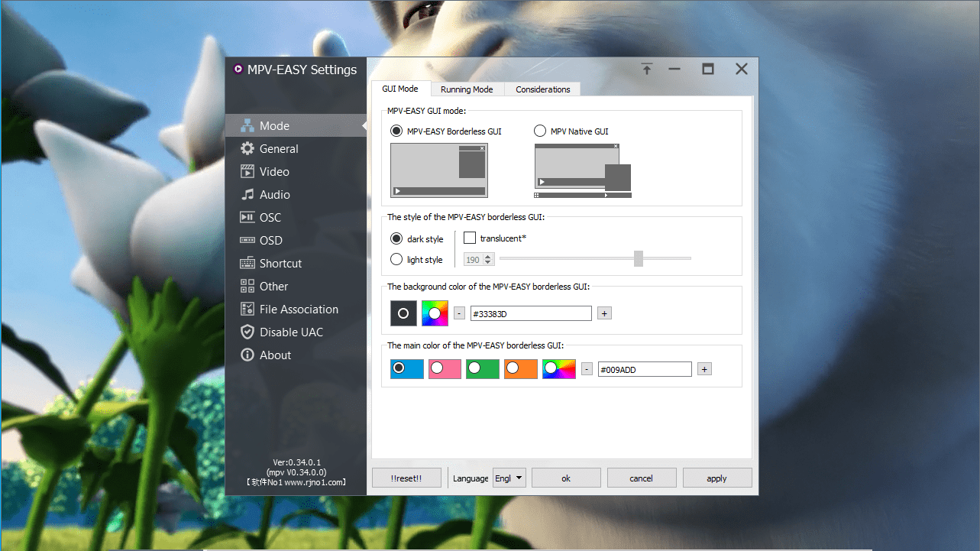This screenshot has width=980, height=551.
Task: Click the minus button beside the #33383D field
Action: click(459, 313)
